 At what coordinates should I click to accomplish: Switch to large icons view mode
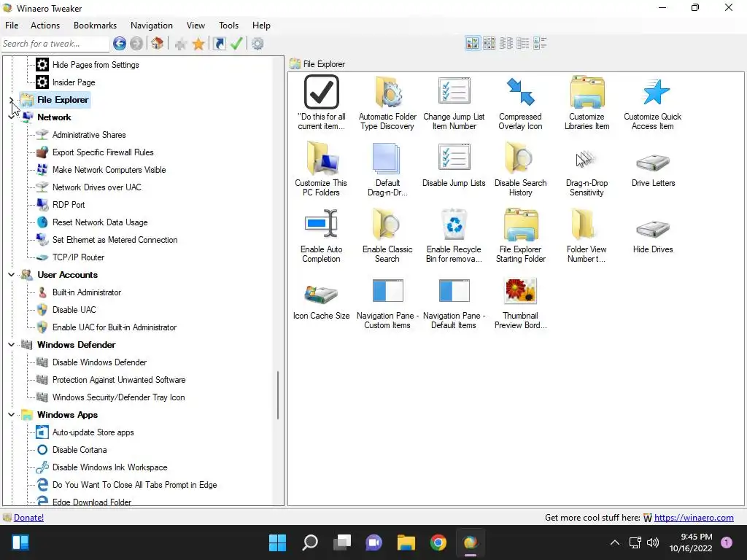point(473,43)
